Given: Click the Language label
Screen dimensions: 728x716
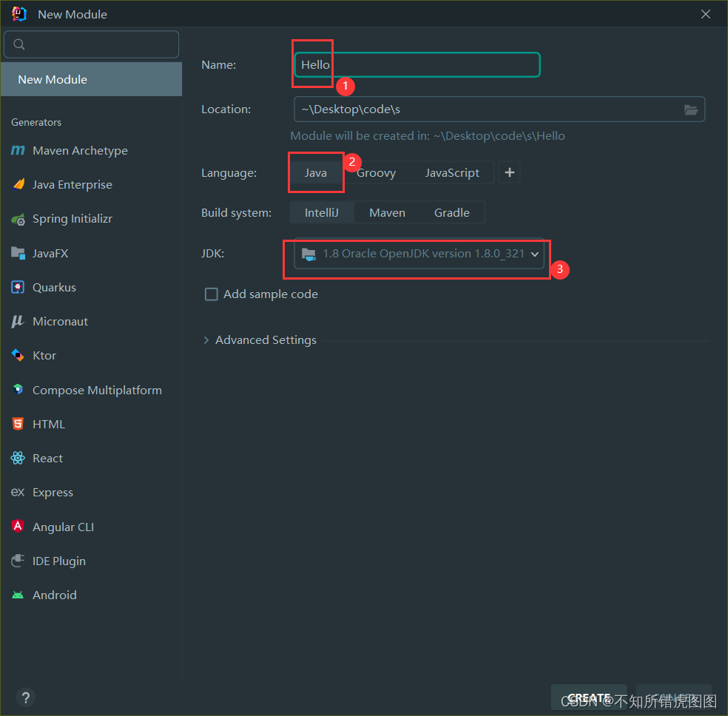Looking at the screenshot, I should click(229, 173).
